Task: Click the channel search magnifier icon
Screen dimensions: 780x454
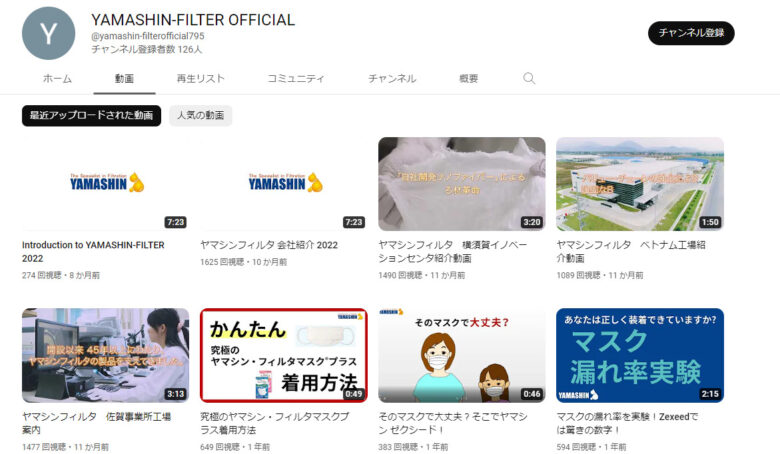Action: [x=529, y=78]
